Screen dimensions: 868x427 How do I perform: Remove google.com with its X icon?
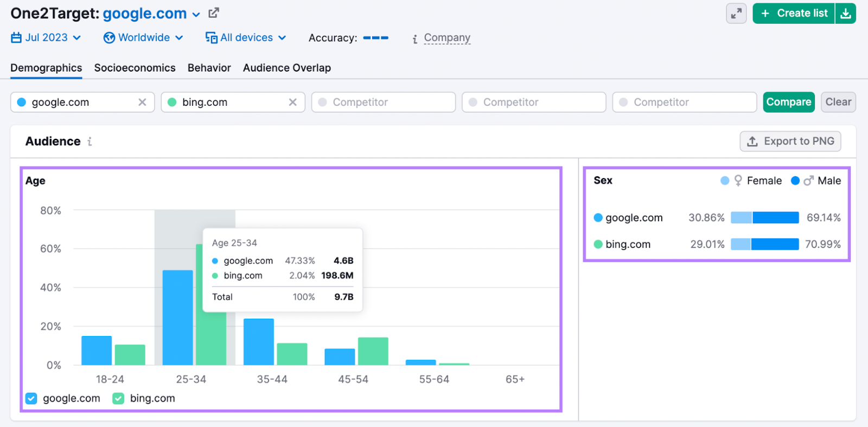click(142, 102)
